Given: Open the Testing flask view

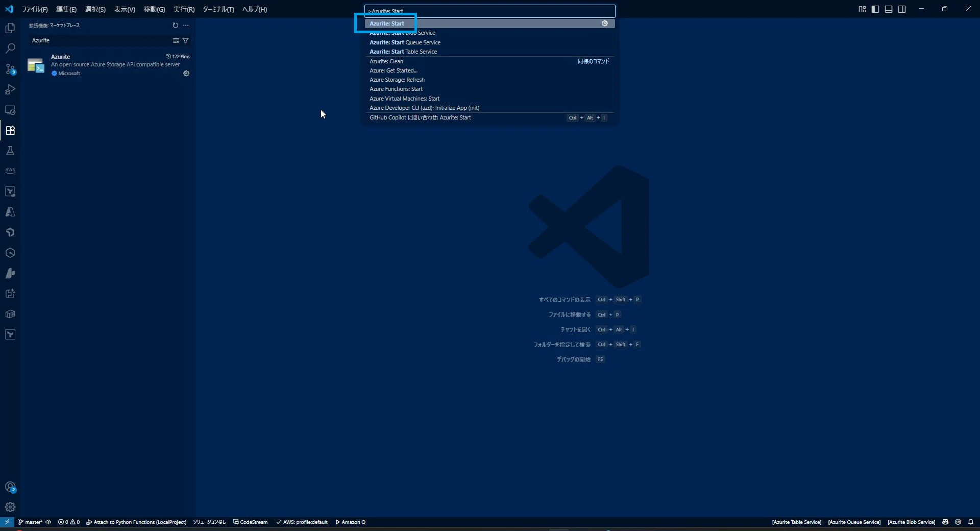Looking at the screenshot, I should 10,151.
